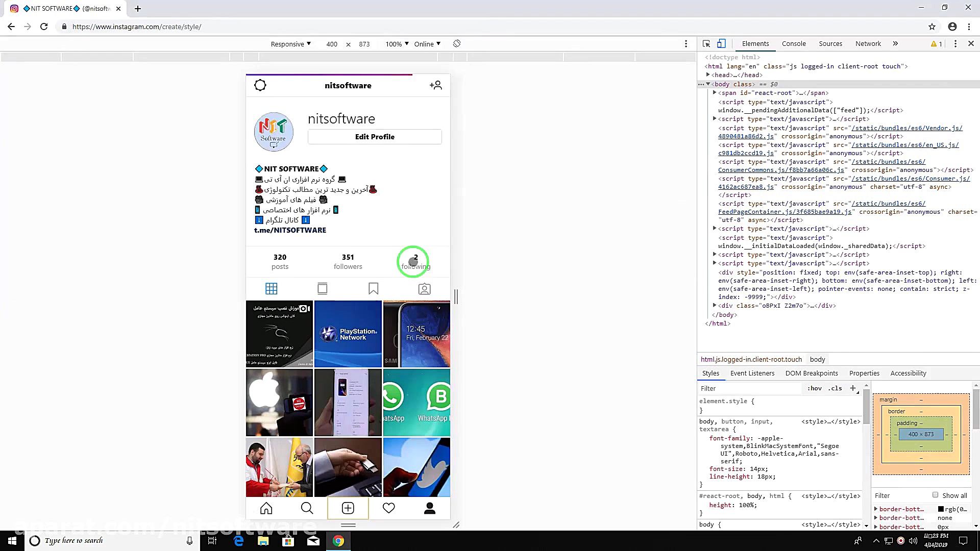Open tagged photos tab icon

click(424, 289)
